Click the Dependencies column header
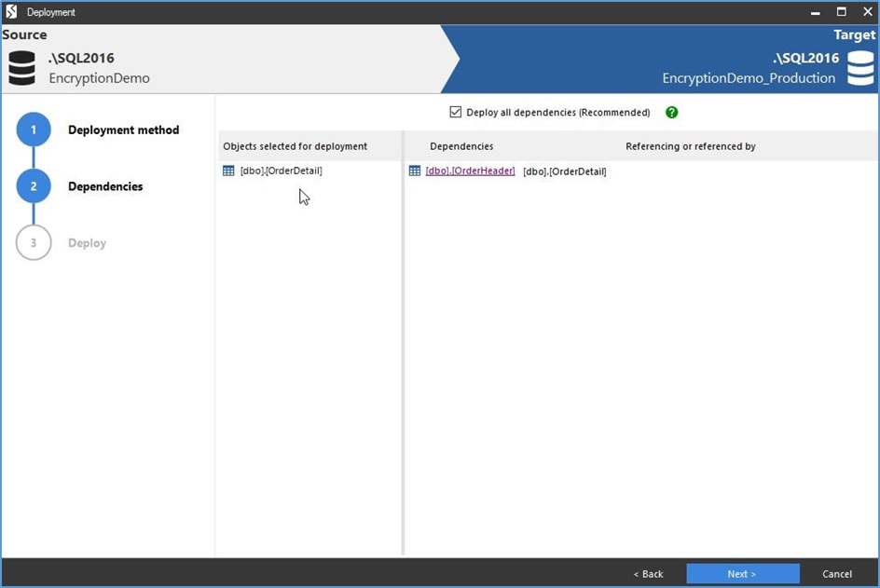880x588 pixels. point(461,146)
